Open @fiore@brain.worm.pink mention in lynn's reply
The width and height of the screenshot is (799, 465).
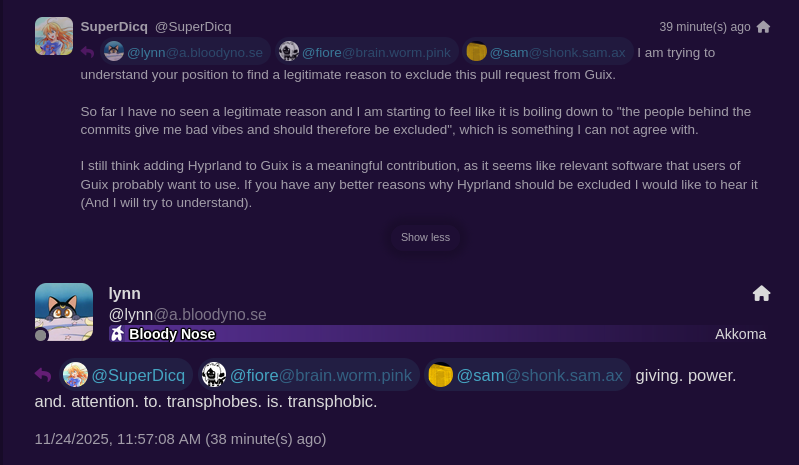(x=308, y=375)
